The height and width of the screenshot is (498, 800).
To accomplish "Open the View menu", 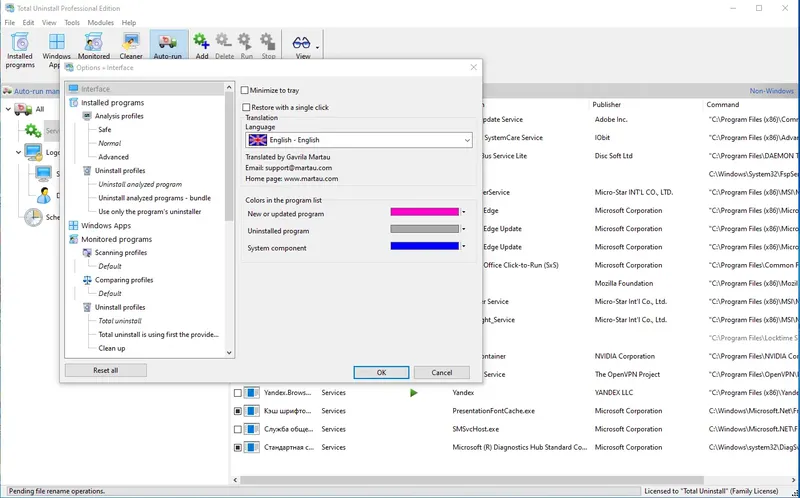I will (49, 22).
